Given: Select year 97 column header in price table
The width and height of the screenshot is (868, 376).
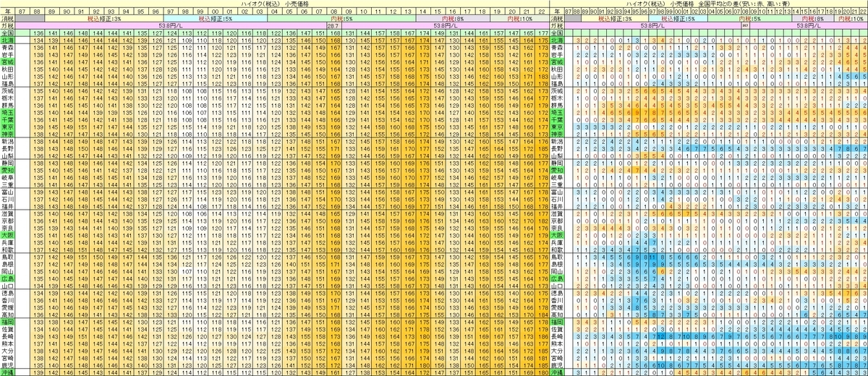Looking at the screenshot, I should pos(171,10).
